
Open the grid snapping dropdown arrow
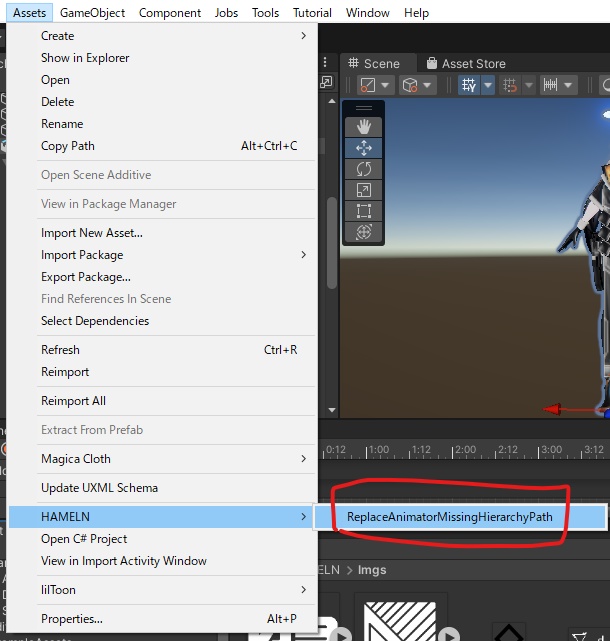tap(529, 85)
